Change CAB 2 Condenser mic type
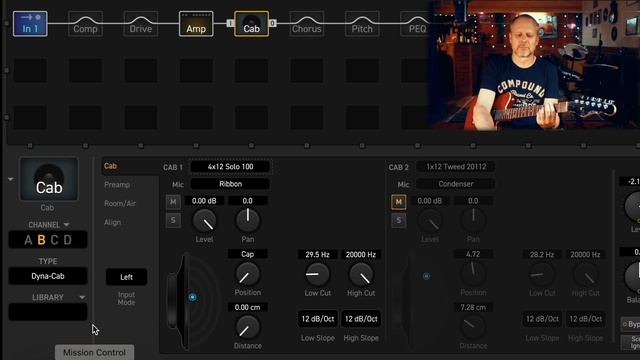The width and height of the screenshot is (640, 360). click(x=456, y=184)
